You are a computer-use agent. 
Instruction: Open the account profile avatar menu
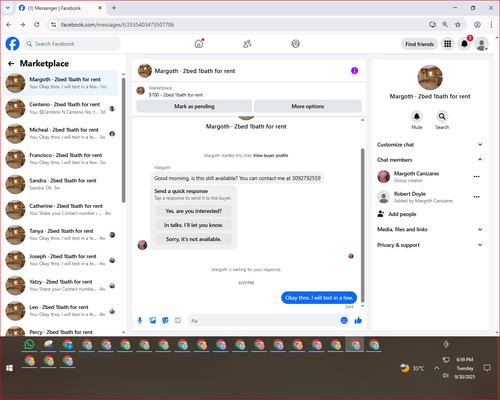(482, 44)
